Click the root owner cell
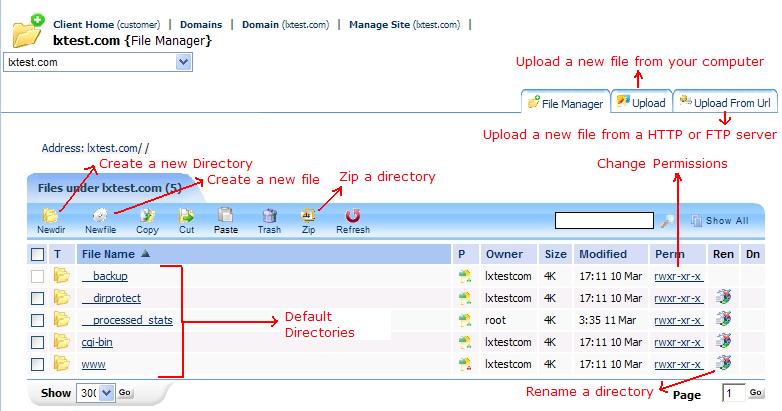 pos(495,320)
